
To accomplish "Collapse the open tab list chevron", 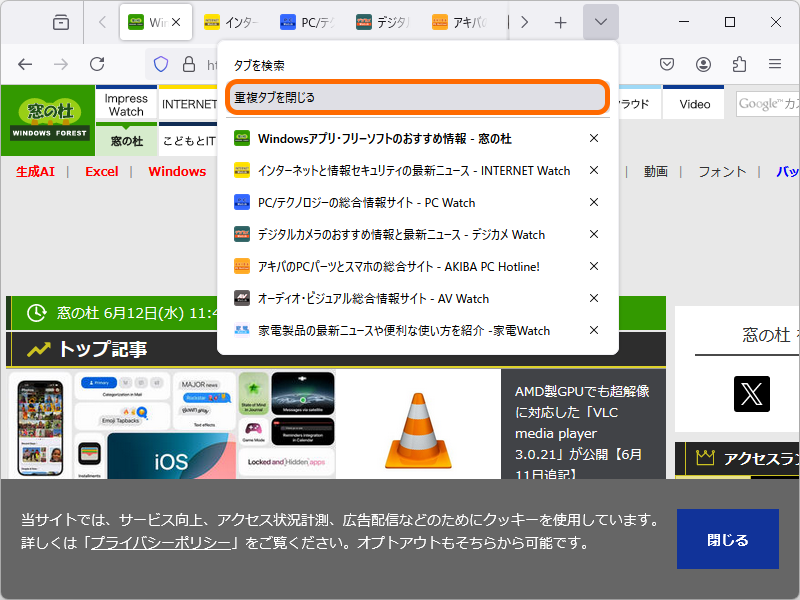I will point(600,21).
